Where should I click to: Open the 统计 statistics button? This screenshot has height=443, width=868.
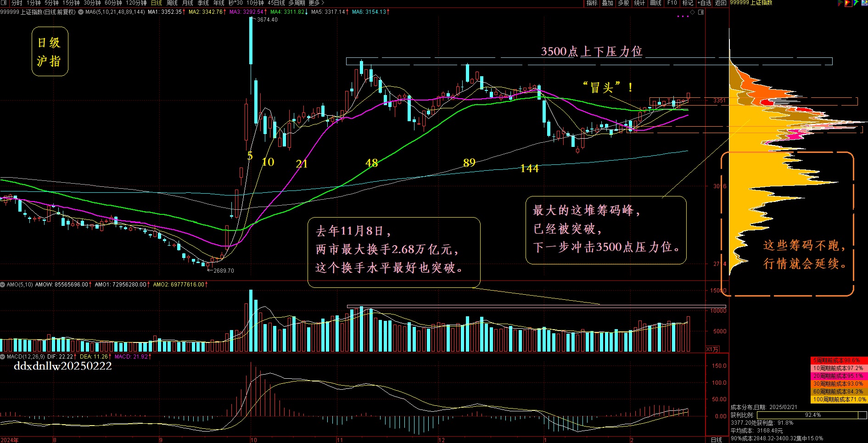[639, 3]
